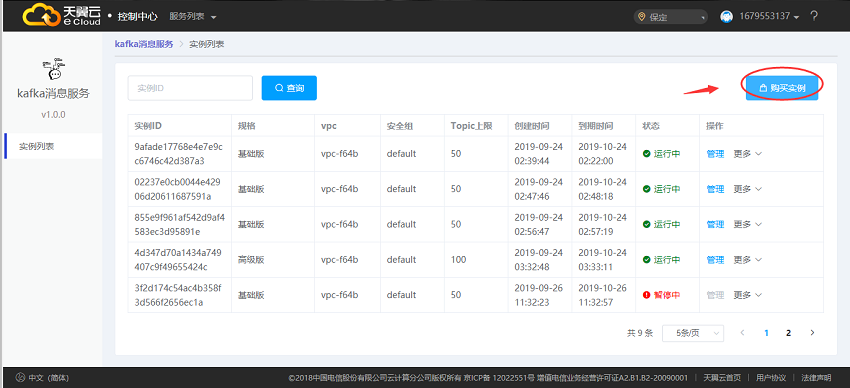Viewport: 850px width, 388px height.
Task: Click the 查询 search button
Action: coord(289,88)
